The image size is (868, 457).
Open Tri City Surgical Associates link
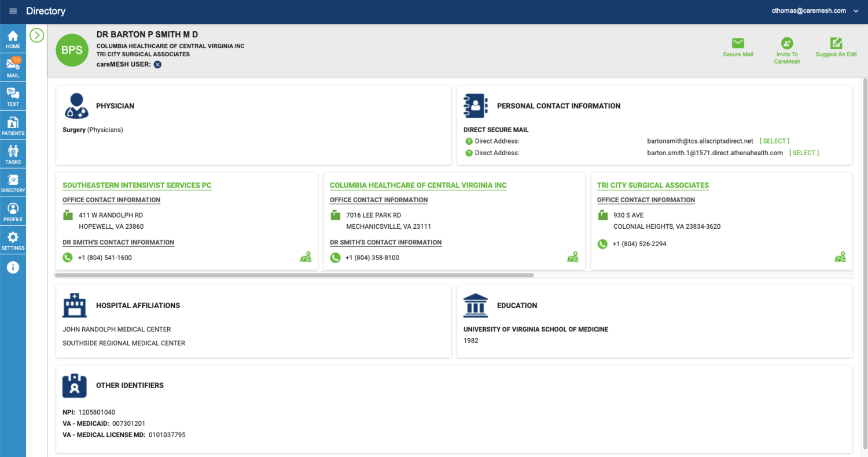[653, 185]
